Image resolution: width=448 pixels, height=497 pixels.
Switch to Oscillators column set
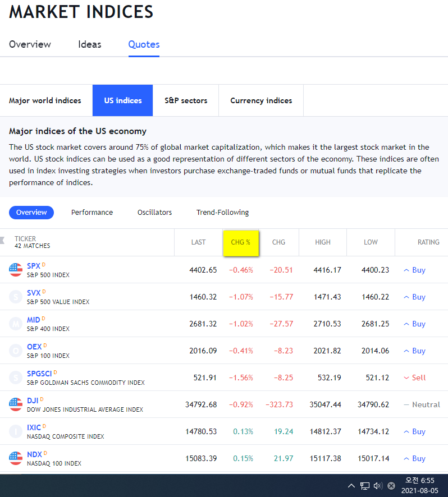154,213
